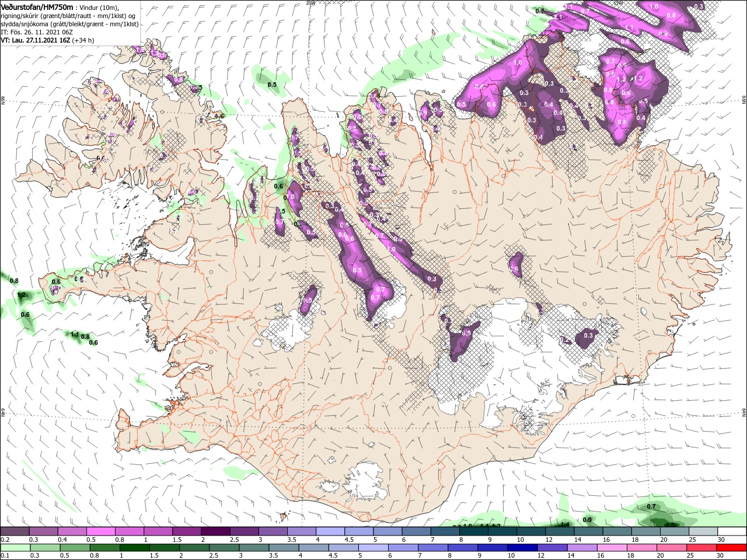The height and width of the screenshot is (560, 747).
Task: Click the 'slydda/snjókoma' legend description line
Action: click(x=69, y=24)
